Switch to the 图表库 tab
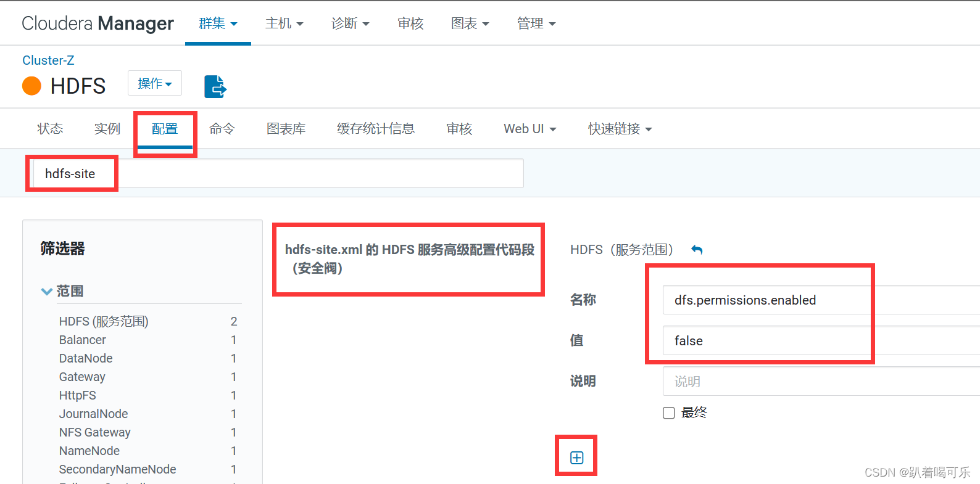Viewport: 980px width, 484px height. pyautogui.click(x=286, y=129)
